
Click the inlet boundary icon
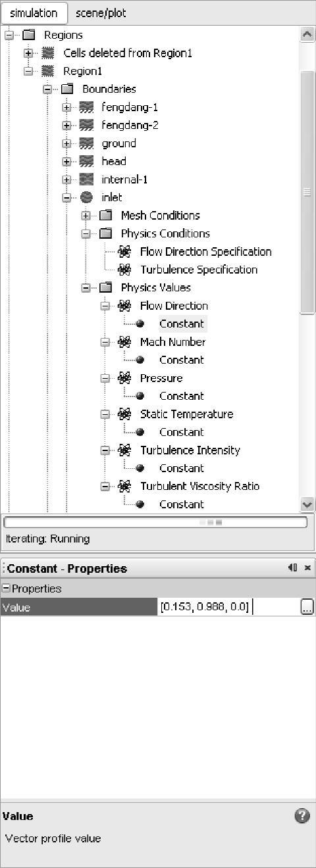(x=87, y=197)
